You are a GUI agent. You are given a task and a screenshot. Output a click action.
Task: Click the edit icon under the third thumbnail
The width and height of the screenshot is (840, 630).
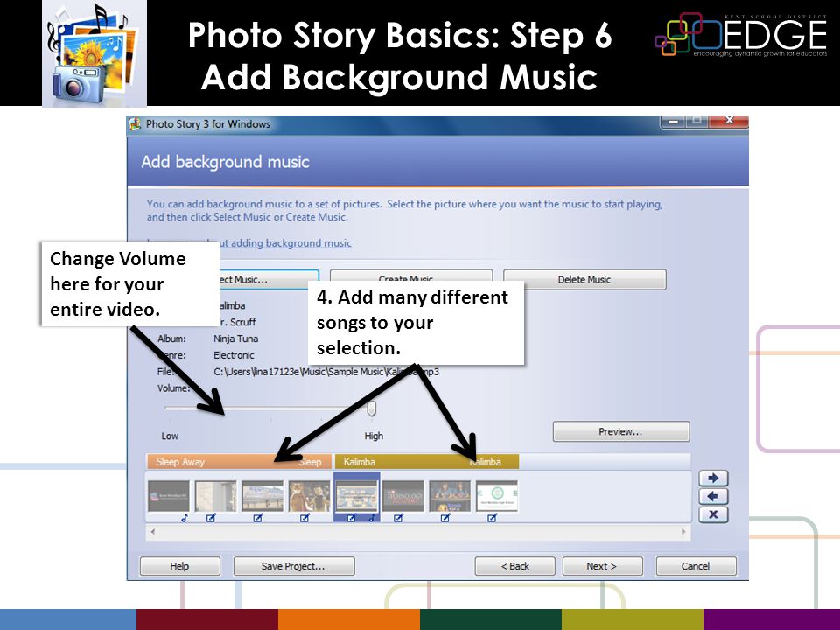coord(258,518)
